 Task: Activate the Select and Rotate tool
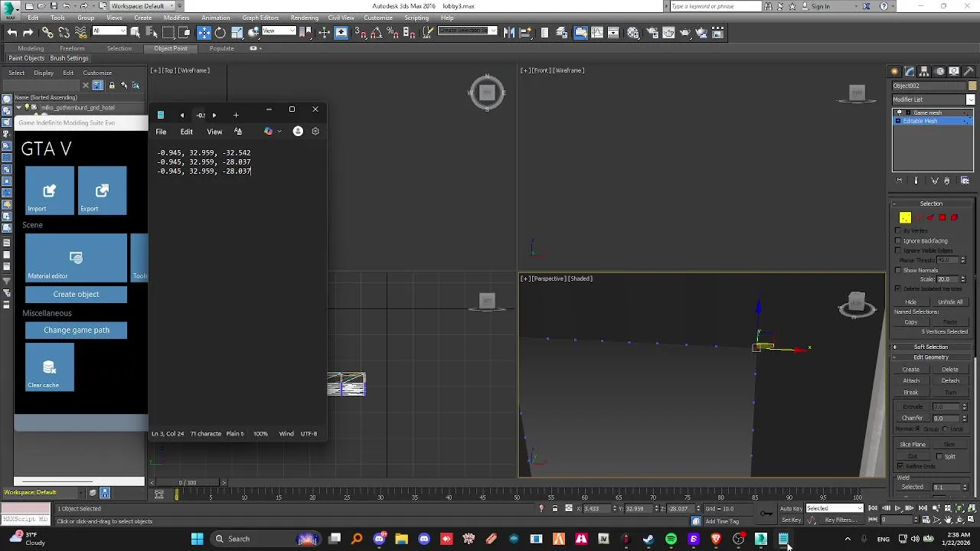(220, 32)
